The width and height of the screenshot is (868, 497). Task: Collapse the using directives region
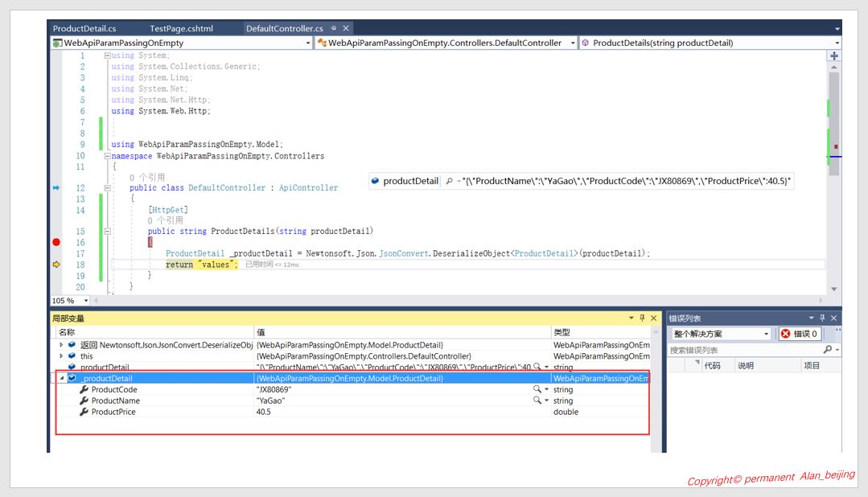[x=107, y=55]
